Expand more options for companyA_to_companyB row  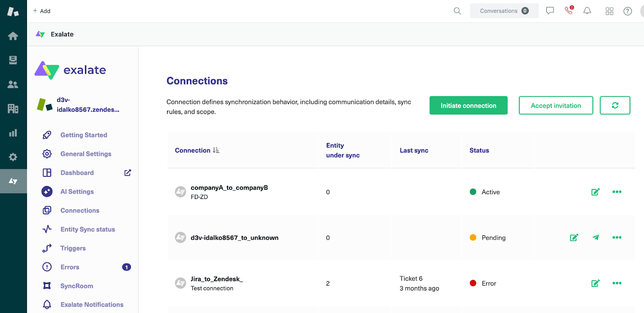pos(617,192)
